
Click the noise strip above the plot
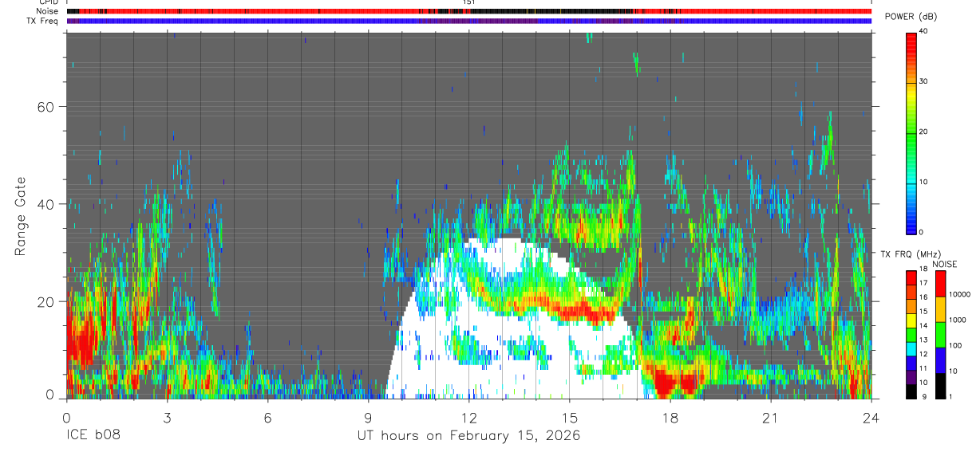pos(468,11)
